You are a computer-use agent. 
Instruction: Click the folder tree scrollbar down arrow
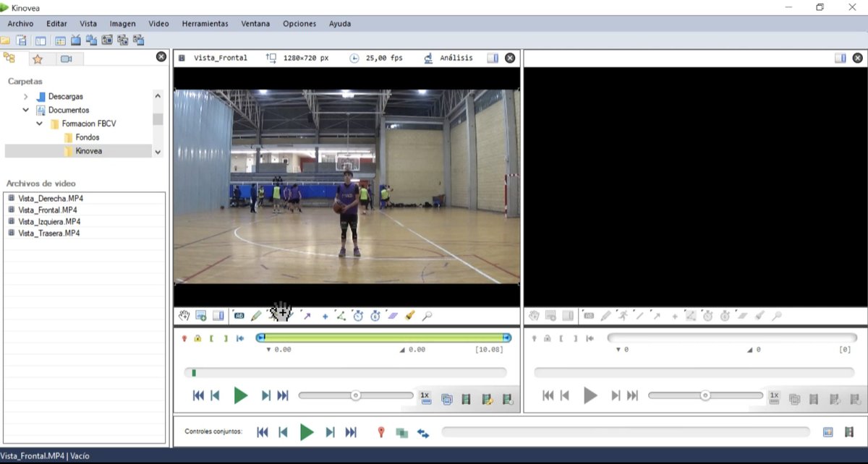[x=158, y=152]
